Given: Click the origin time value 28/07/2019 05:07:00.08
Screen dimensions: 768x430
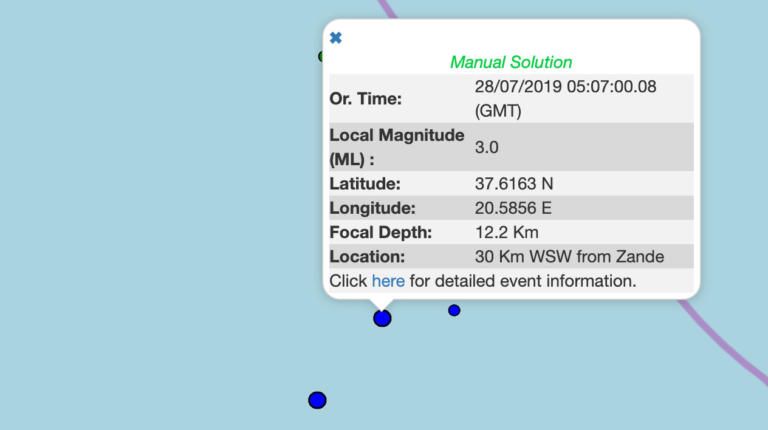Looking at the screenshot, I should [x=565, y=87].
